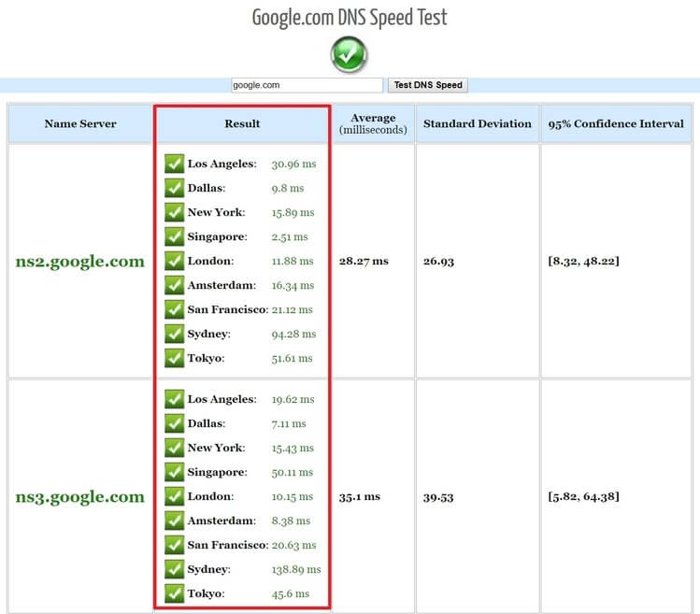
Task: Click the ns2 Singapore green check icon
Action: pos(174,236)
